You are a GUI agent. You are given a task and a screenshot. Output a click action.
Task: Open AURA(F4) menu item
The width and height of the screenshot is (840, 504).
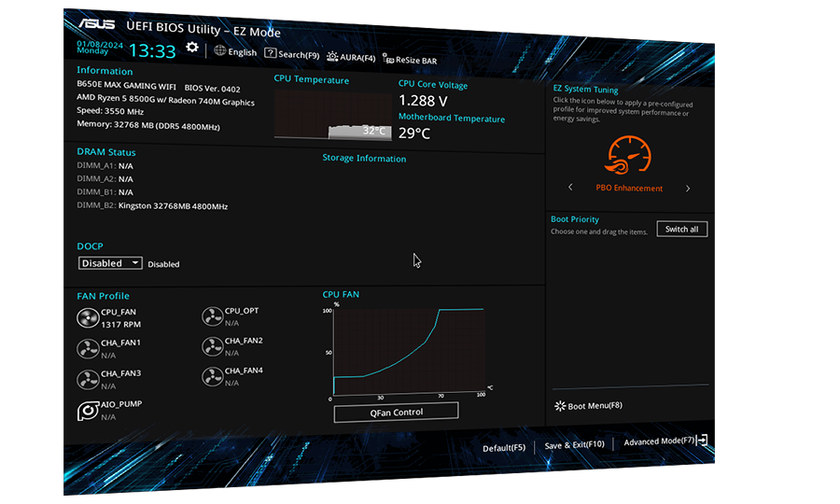357,57
